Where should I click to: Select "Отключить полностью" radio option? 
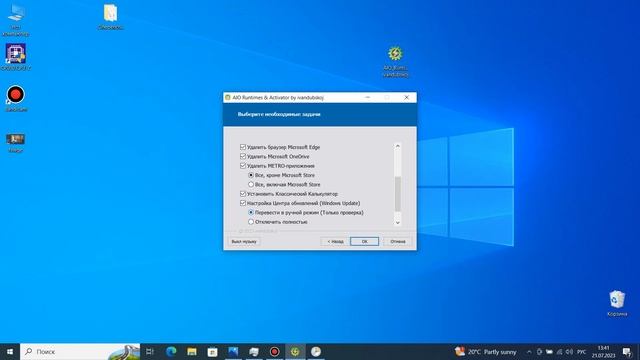[251, 222]
